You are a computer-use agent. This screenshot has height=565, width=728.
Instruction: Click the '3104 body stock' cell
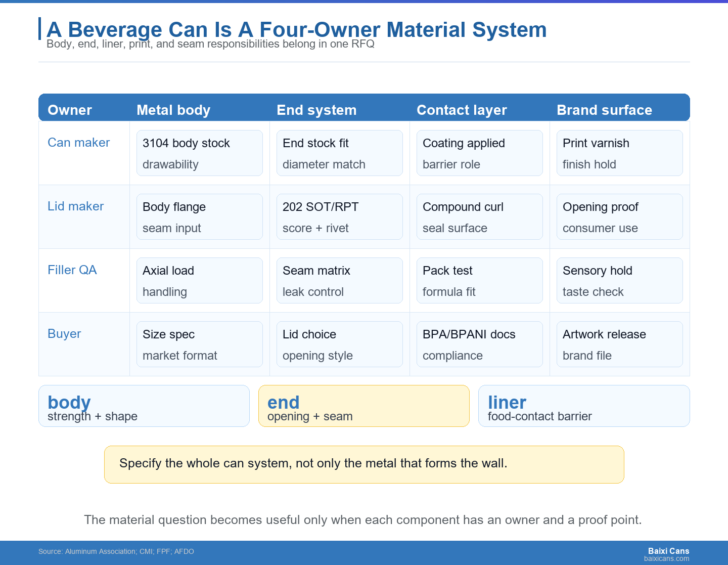click(x=200, y=153)
